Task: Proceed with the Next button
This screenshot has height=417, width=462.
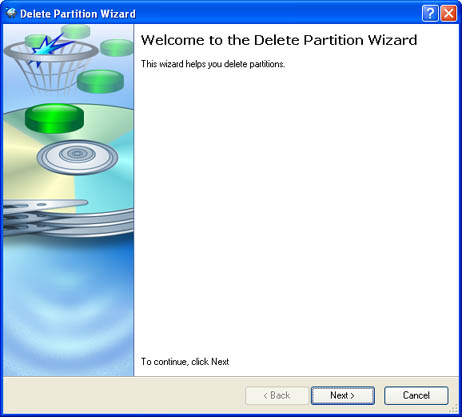Action: pos(343,396)
